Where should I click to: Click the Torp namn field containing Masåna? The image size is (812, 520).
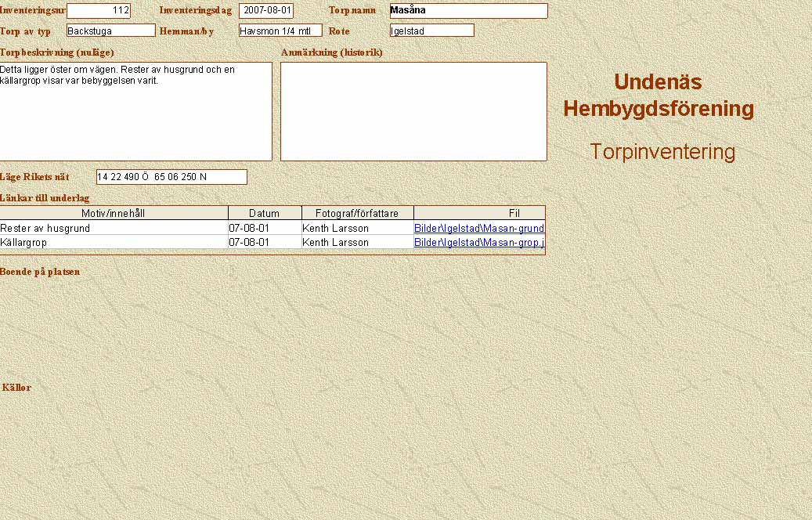pos(468,11)
